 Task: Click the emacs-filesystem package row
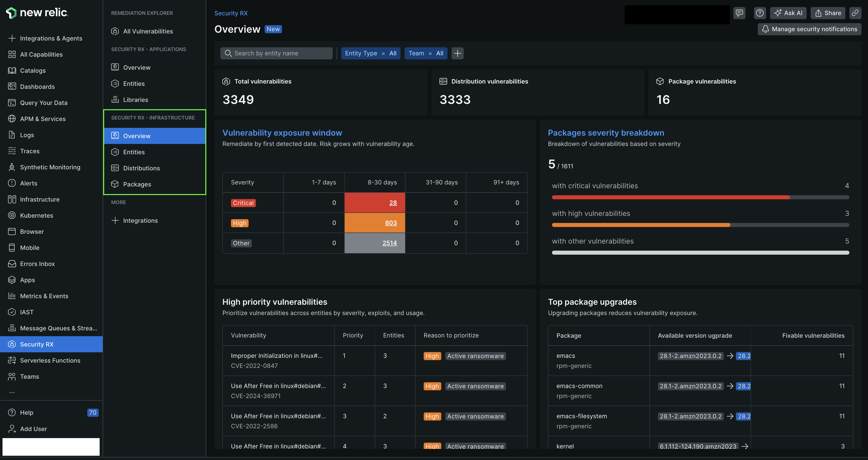(x=700, y=421)
